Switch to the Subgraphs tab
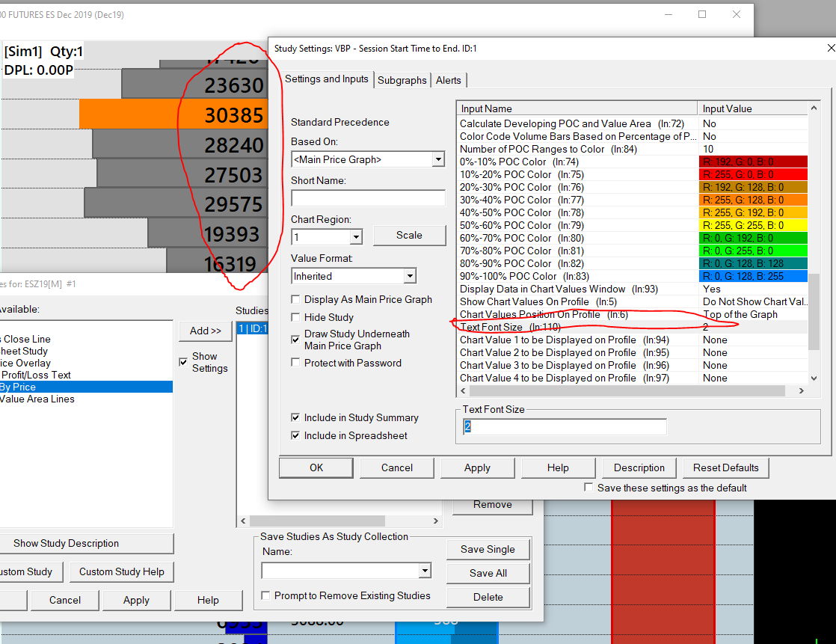Viewport: 836px width, 644px height. click(402, 80)
